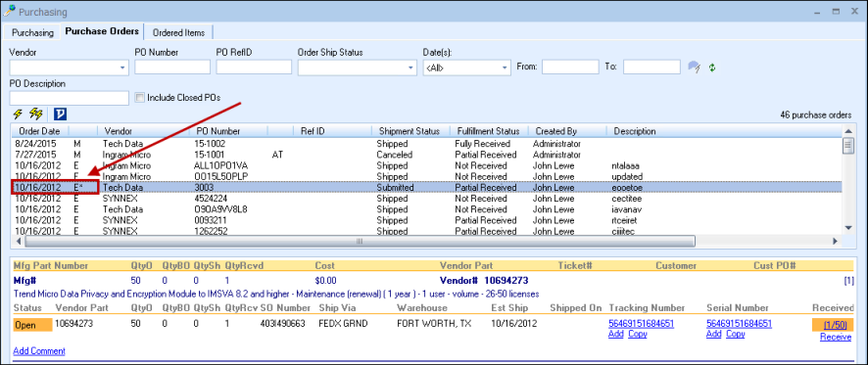The height and width of the screenshot is (365, 868).
Task: Sort by the Fulfillment Status column header
Action: coord(489,131)
